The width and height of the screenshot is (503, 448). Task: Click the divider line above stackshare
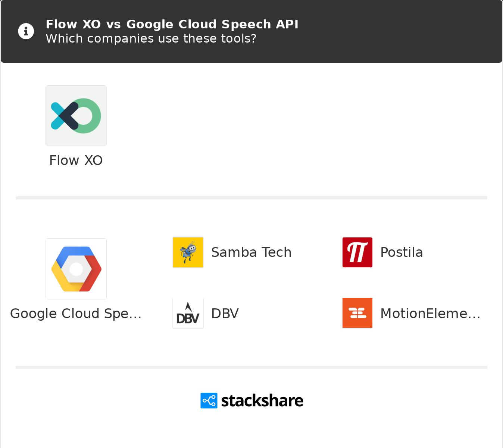[x=251, y=367]
